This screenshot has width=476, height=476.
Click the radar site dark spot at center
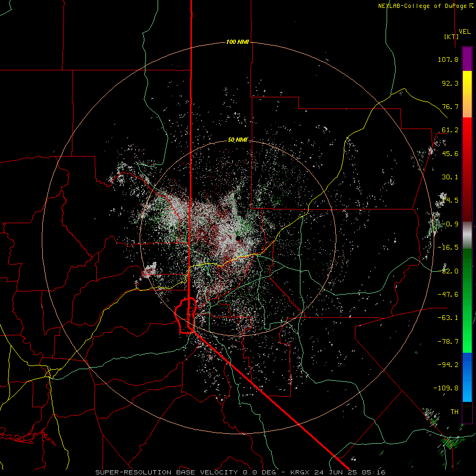(239, 239)
